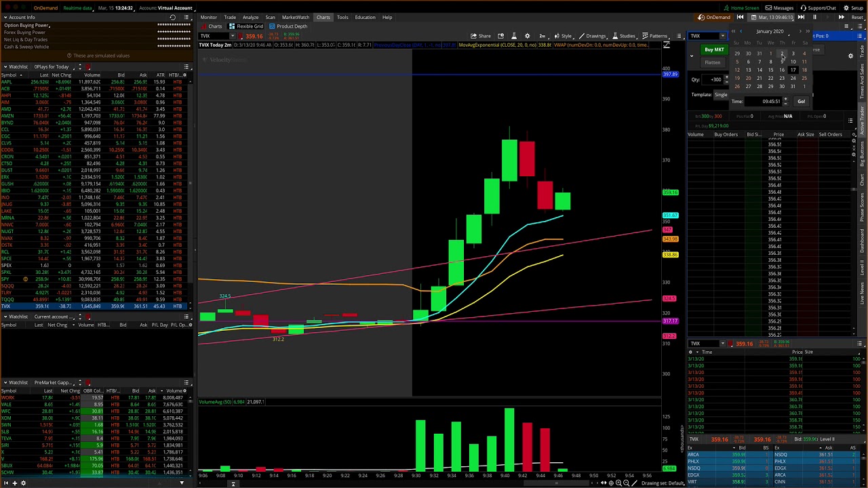Pause the OnDemand playback
Image resolution: width=868 pixels, height=488 pixels.
coord(814,17)
